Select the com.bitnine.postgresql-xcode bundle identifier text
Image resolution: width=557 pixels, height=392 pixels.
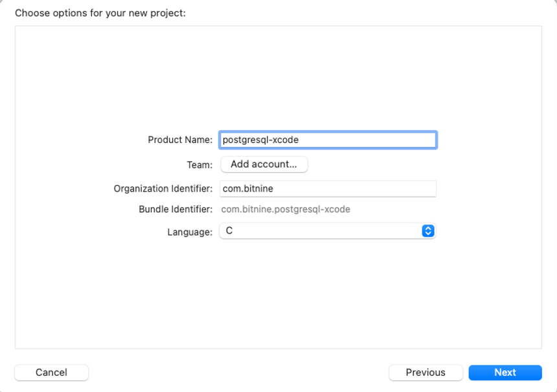(x=286, y=210)
